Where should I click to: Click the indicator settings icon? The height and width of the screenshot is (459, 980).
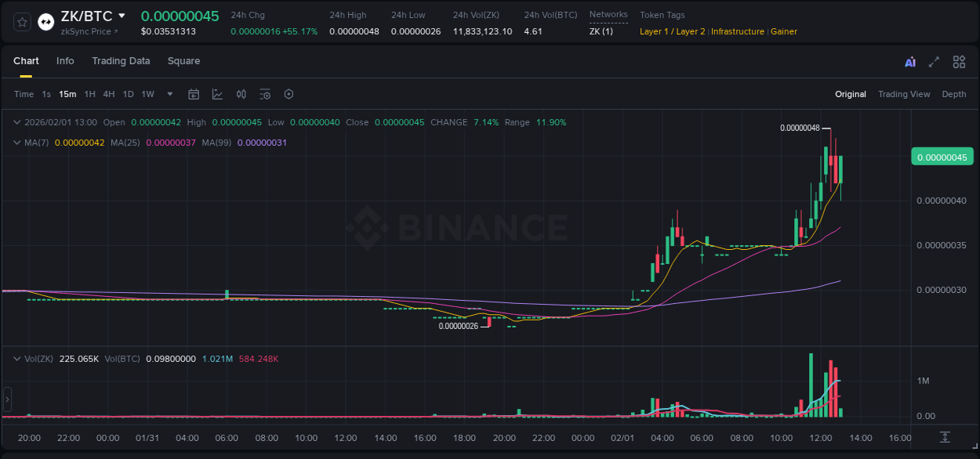point(265,94)
